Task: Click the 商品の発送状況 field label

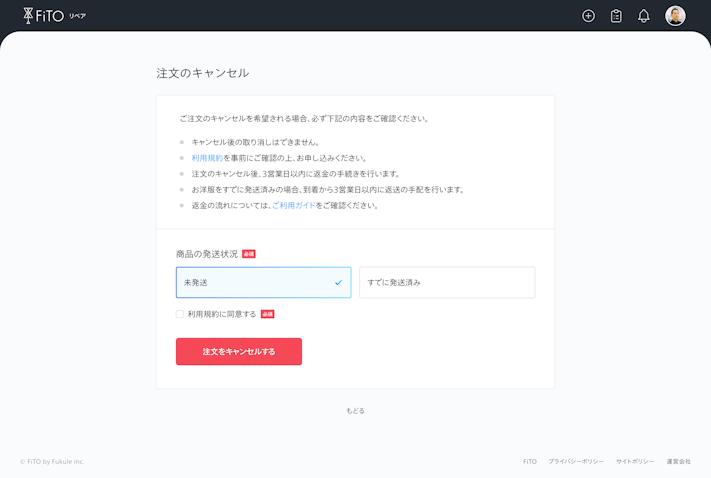Action: pos(207,254)
